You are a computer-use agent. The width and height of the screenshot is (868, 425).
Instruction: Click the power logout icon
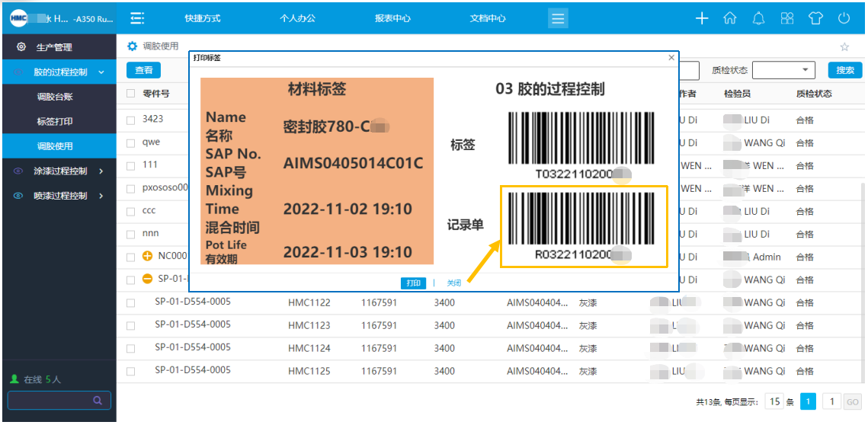[844, 18]
